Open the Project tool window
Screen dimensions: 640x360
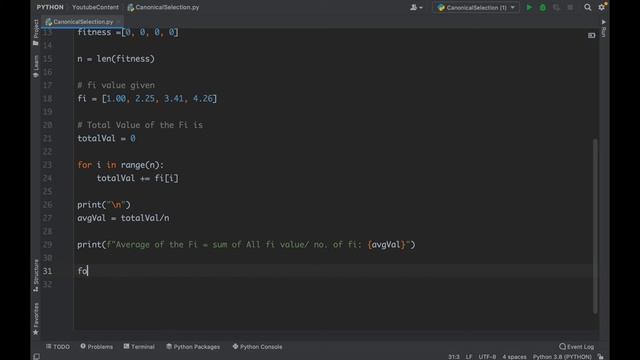point(36,32)
